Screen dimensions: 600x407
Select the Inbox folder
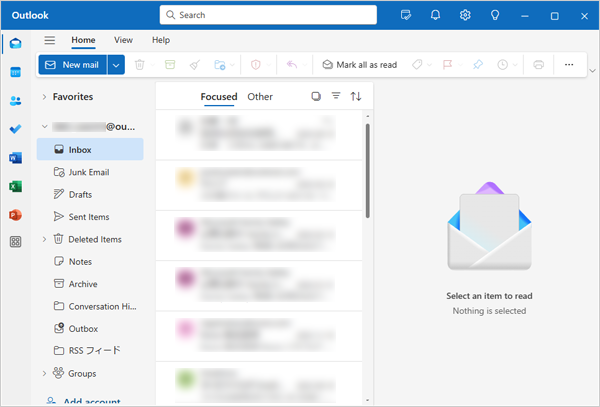click(x=90, y=150)
